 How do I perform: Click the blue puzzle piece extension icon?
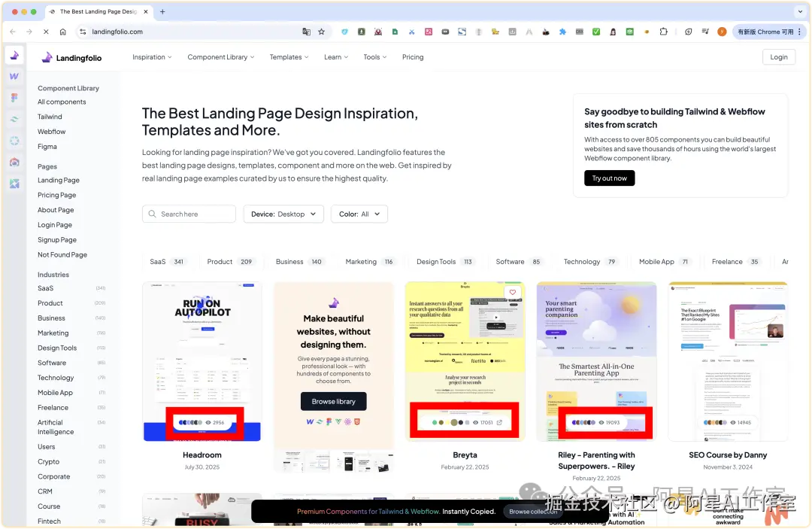(x=562, y=32)
